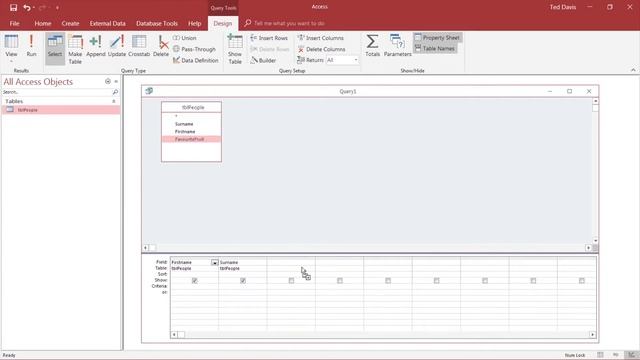640x360 pixels.
Task: Open the Help ribbon tab
Action: pyautogui.click(x=195, y=24)
